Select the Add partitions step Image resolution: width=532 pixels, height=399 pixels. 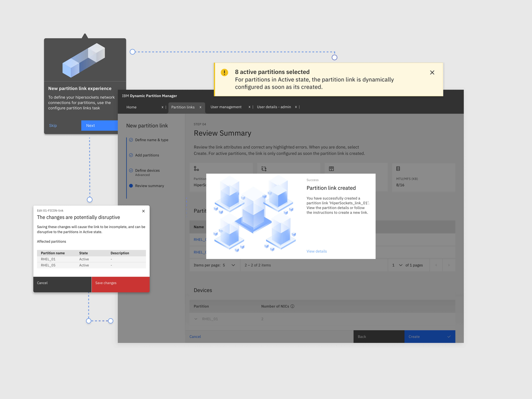[x=144, y=155]
